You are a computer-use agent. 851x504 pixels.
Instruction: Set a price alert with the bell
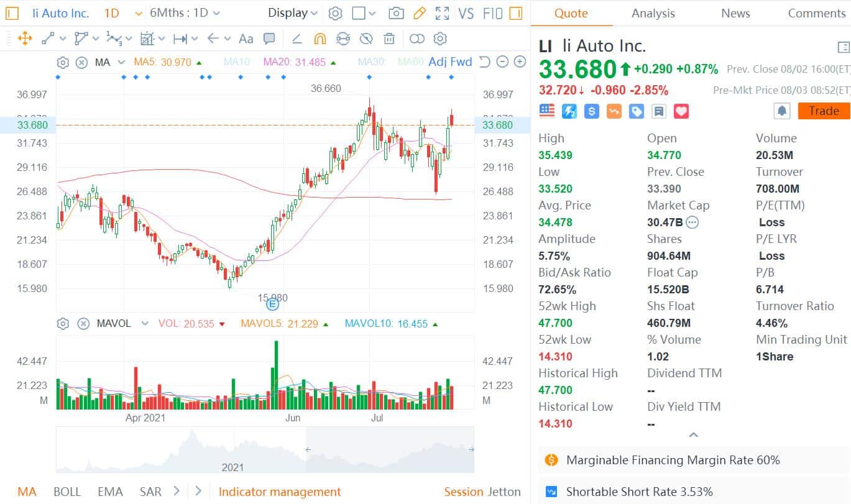pyautogui.click(x=782, y=111)
